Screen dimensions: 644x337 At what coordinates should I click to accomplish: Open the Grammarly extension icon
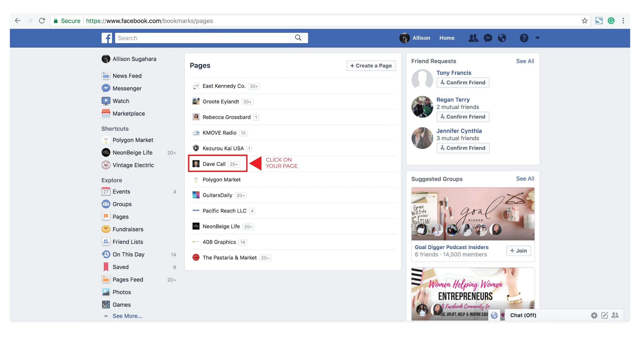(611, 21)
